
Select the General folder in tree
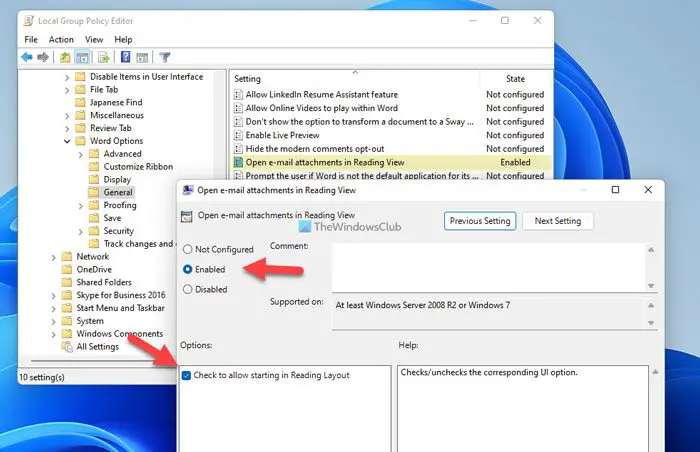pos(118,192)
